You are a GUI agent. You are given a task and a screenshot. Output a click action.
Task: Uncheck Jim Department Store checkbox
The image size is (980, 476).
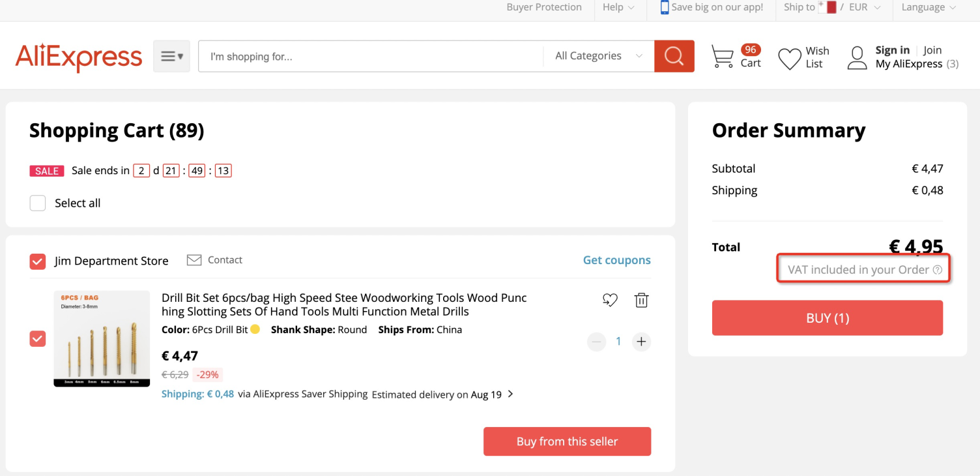point(38,261)
